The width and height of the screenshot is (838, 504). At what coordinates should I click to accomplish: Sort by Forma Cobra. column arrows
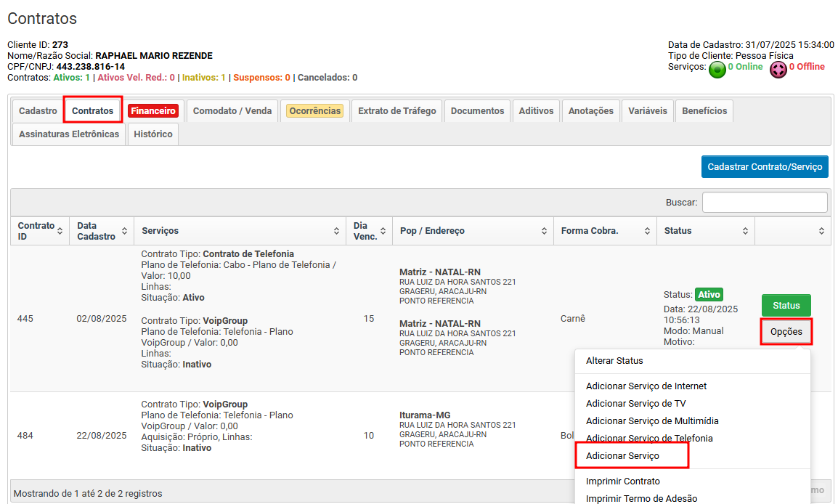tap(647, 231)
